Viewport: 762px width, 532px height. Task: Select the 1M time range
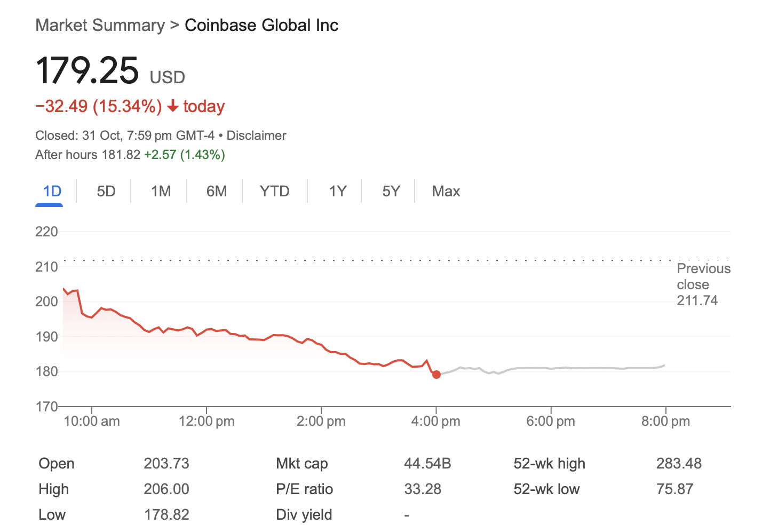point(160,191)
